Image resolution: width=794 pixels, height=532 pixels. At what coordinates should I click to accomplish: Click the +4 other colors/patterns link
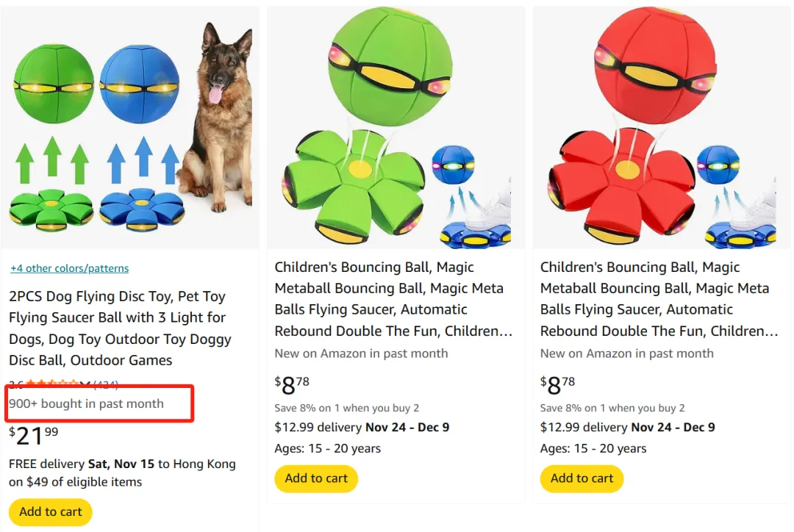(70, 268)
